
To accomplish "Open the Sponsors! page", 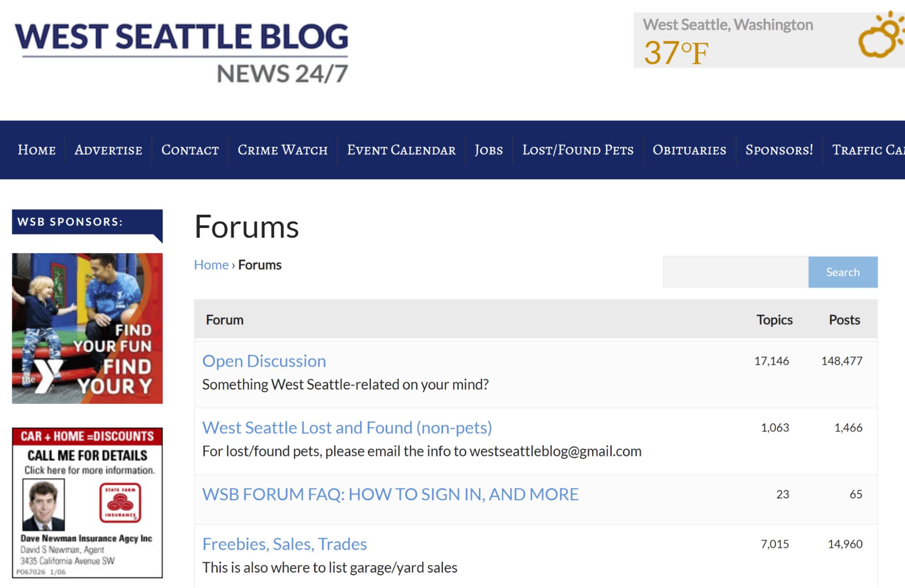I will click(x=779, y=150).
